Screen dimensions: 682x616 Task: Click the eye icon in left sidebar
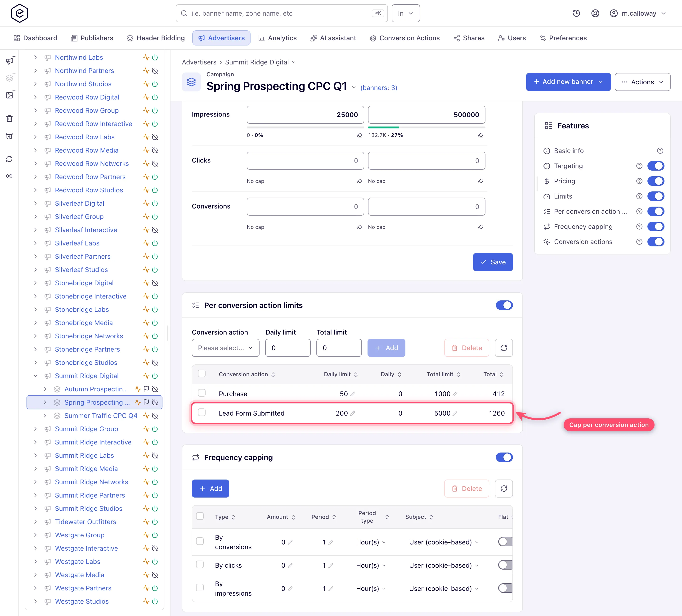click(9, 176)
